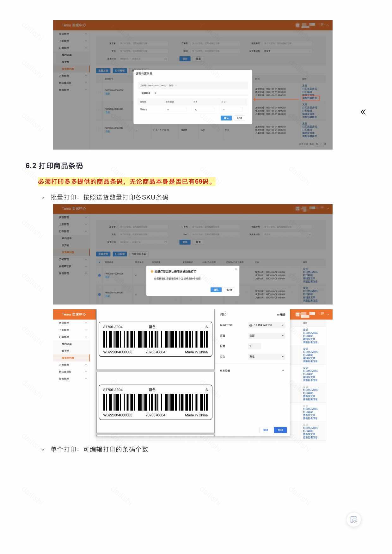
Task: Click the 包裹数量 input in 调整包裹信息 dialog
Action: 200,93
